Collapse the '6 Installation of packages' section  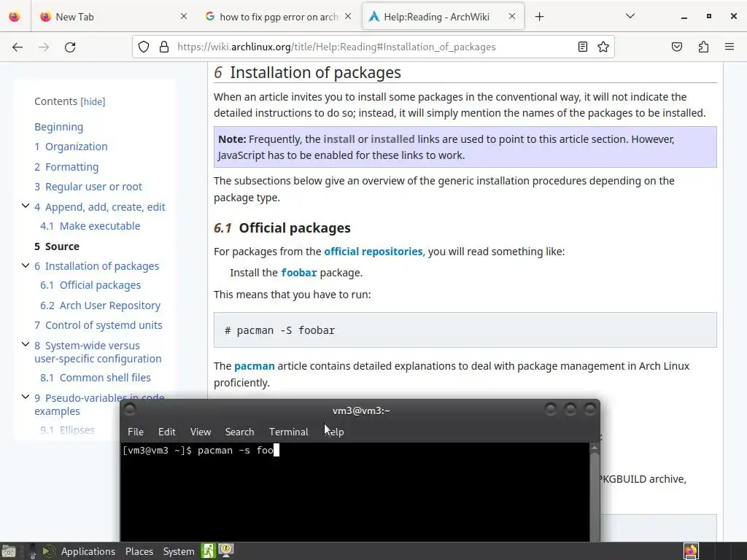[26, 265]
